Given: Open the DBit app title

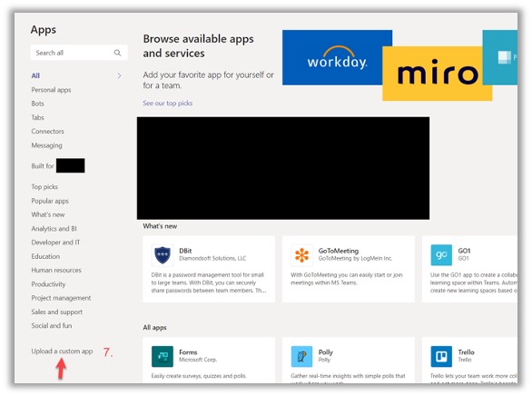Looking at the screenshot, I should click(x=185, y=251).
